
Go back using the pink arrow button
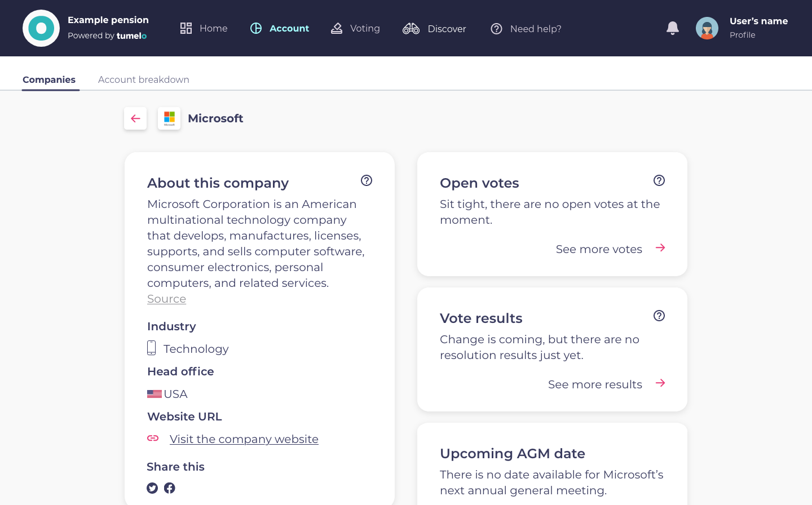[x=135, y=118]
